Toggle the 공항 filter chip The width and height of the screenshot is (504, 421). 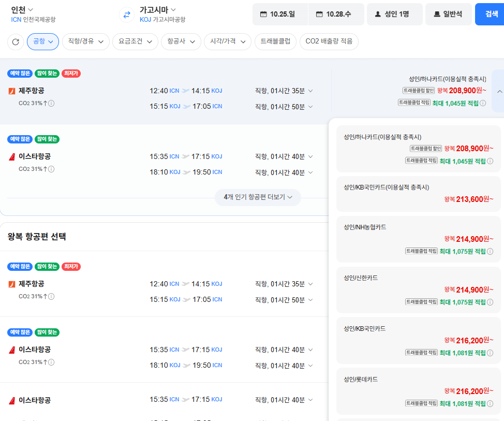(x=43, y=41)
